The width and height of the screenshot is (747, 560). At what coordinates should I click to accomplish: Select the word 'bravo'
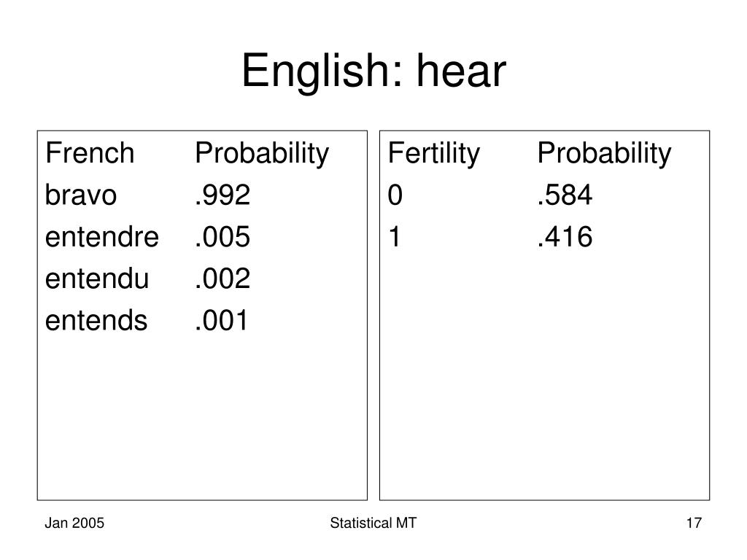point(80,195)
